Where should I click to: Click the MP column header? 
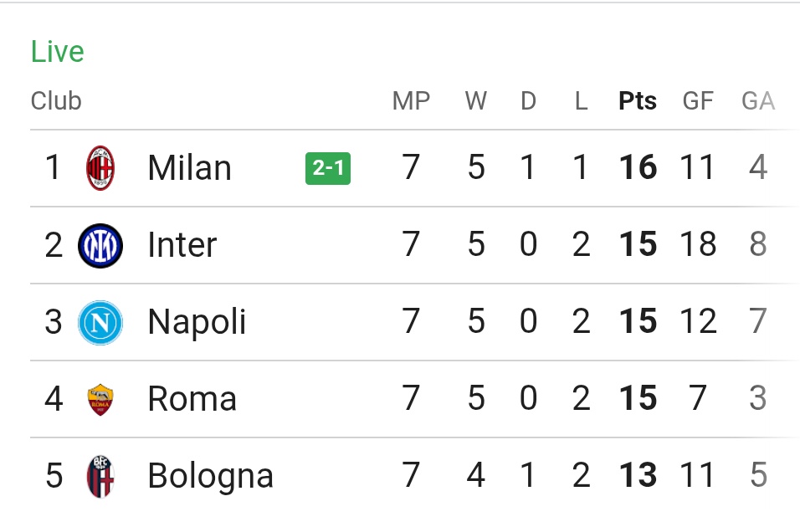pos(411,100)
